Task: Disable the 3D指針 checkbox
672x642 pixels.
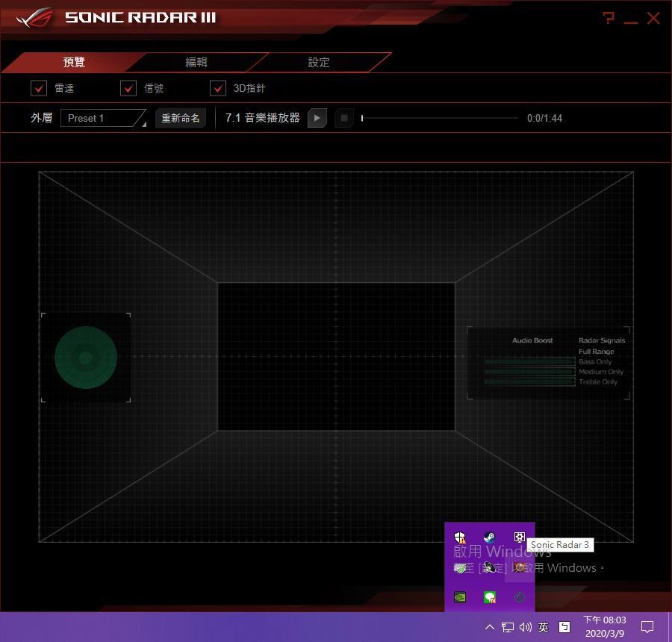Action: [218, 88]
